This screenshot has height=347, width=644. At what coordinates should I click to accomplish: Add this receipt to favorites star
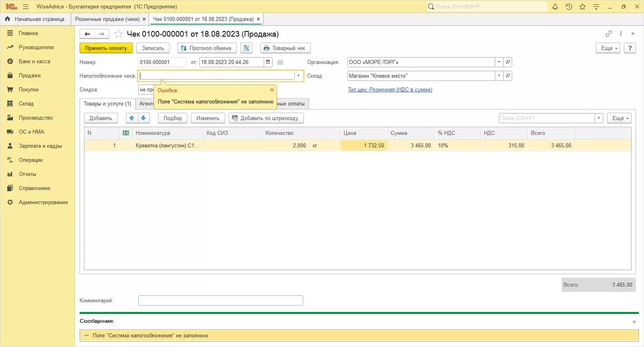coord(118,34)
